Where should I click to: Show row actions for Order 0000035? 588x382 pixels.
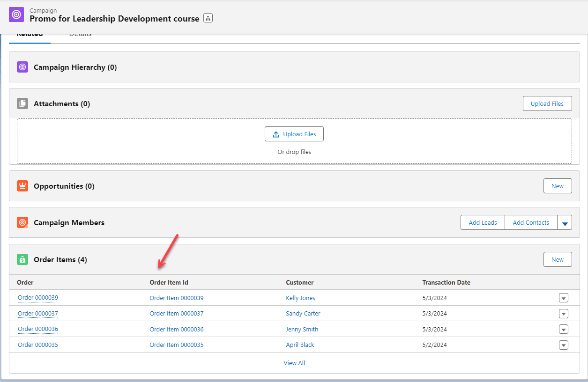click(563, 345)
